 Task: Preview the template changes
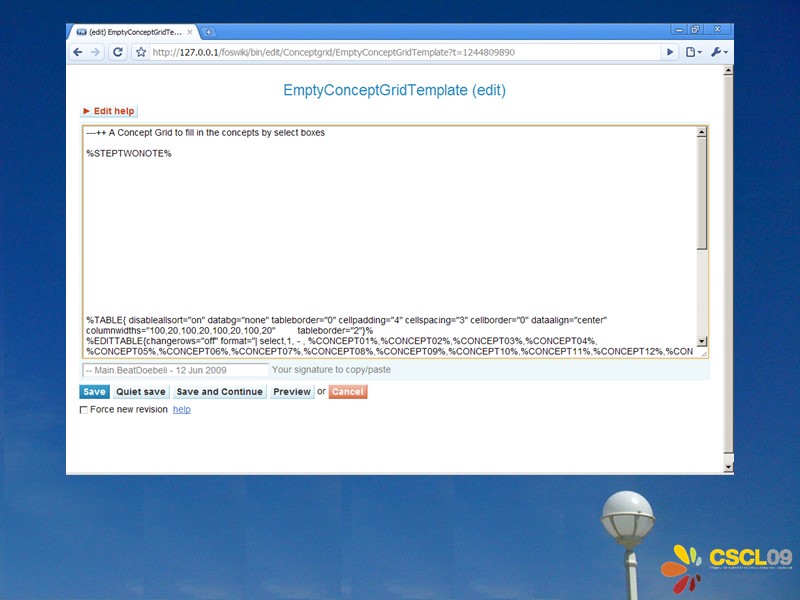tap(291, 391)
